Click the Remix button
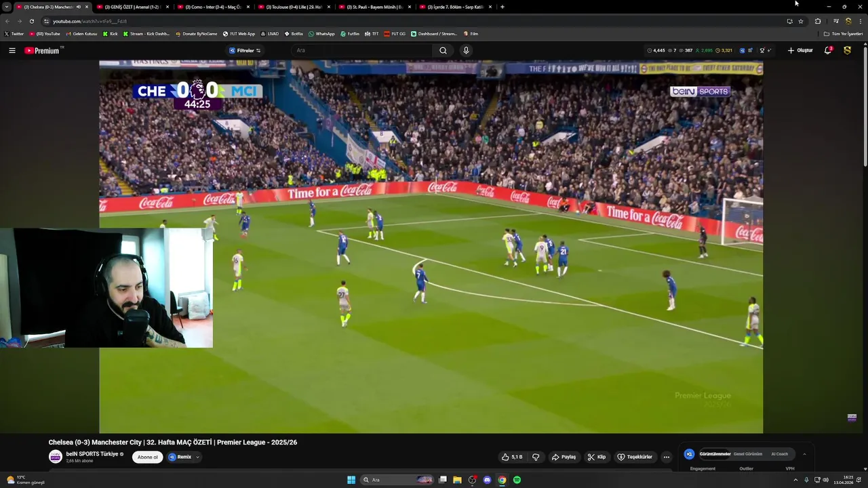This screenshot has width=868, height=488. [x=180, y=457]
